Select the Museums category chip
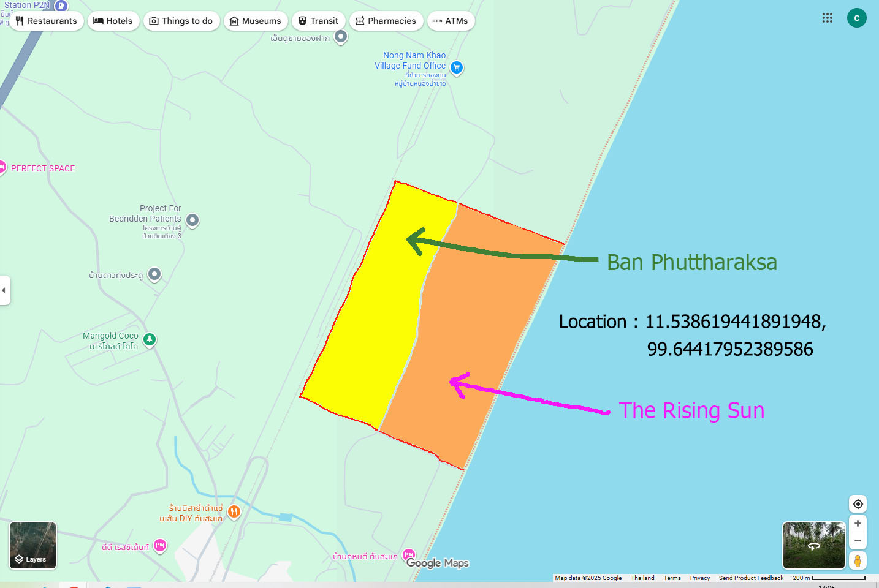Image resolution: width=879 pixels, height=588 pixels. click(256, 21)
